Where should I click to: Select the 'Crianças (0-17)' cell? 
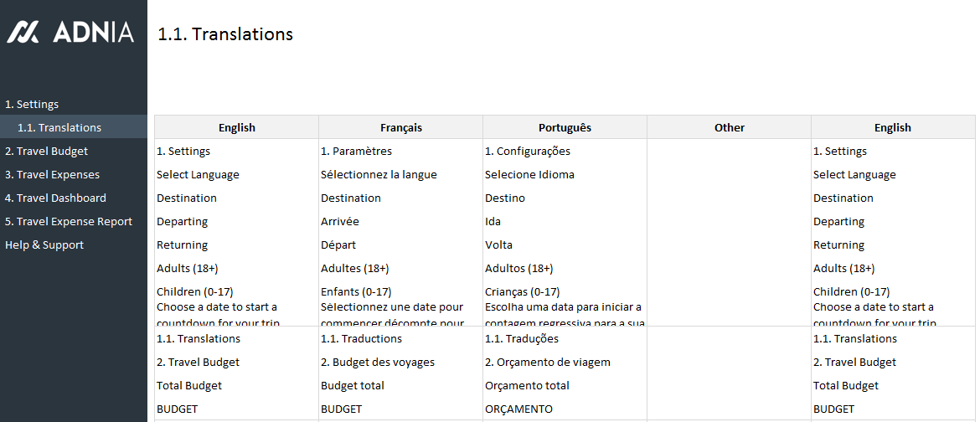(522, 292)
